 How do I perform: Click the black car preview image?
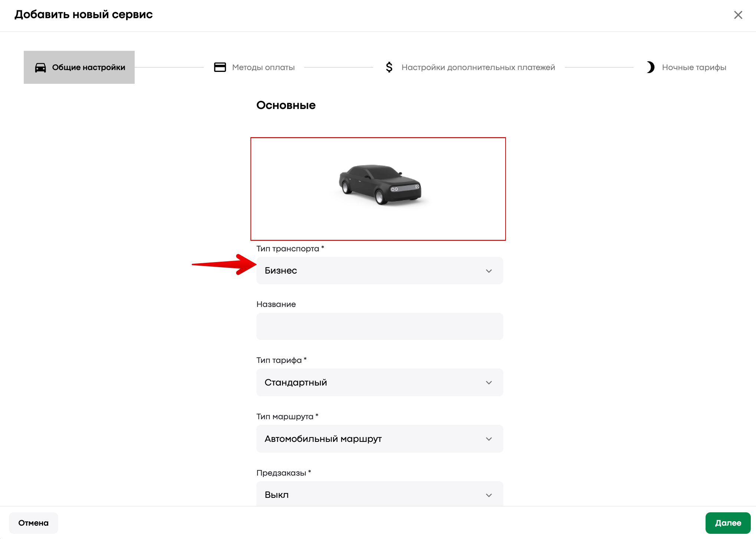pos(380,185)
